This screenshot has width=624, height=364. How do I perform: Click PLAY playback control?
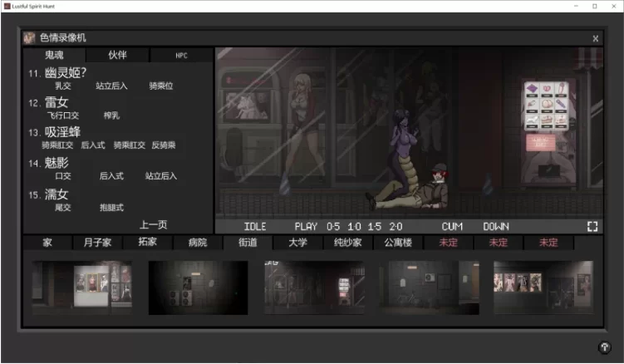tap(306, 227)
